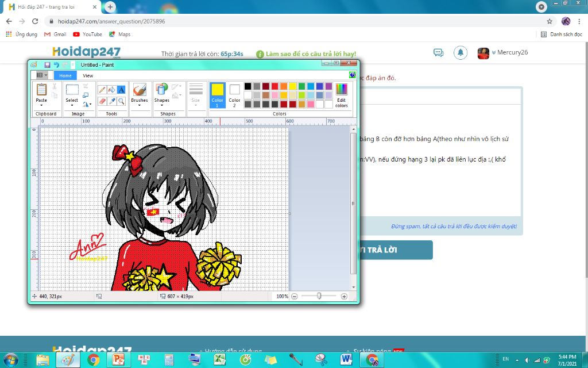This screenshot has width=588, height=368.
Task: Click the Paste clipboard icon
Action: [41, 90]
